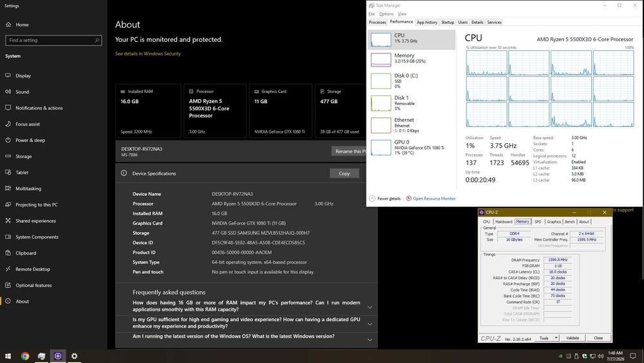Open the Display settings icon in sidebar
Image resolution: width=644 pixels, height=363 pixels.
click(x=8, y=75)
